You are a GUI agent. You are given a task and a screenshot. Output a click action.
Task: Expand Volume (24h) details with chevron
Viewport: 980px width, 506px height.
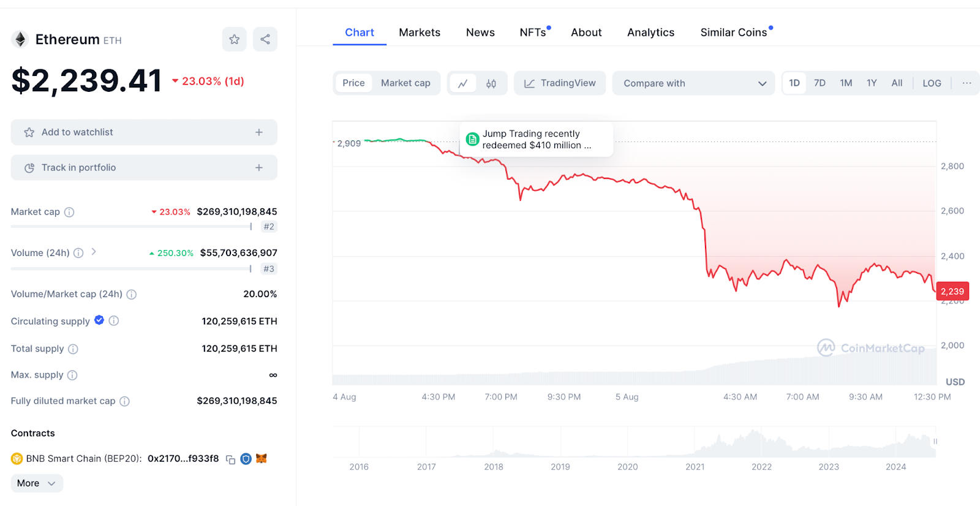click(x=94, y=252)
